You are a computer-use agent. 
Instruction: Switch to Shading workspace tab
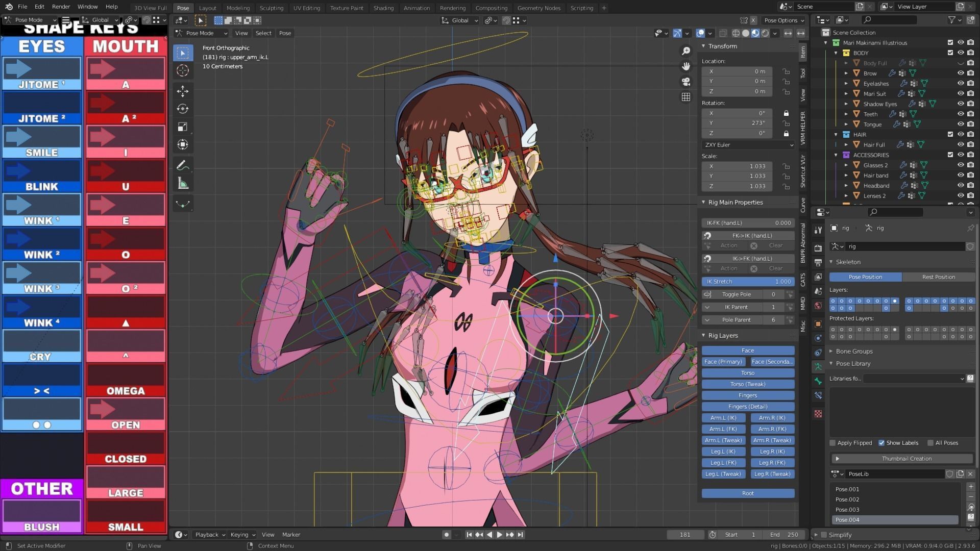click(383, 8)
